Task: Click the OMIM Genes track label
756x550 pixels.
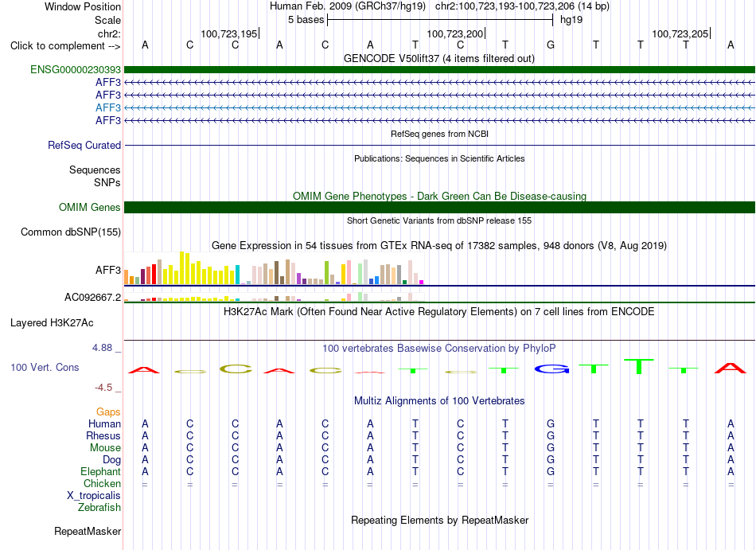Action: pyautogui.click(x=90, y=207)
